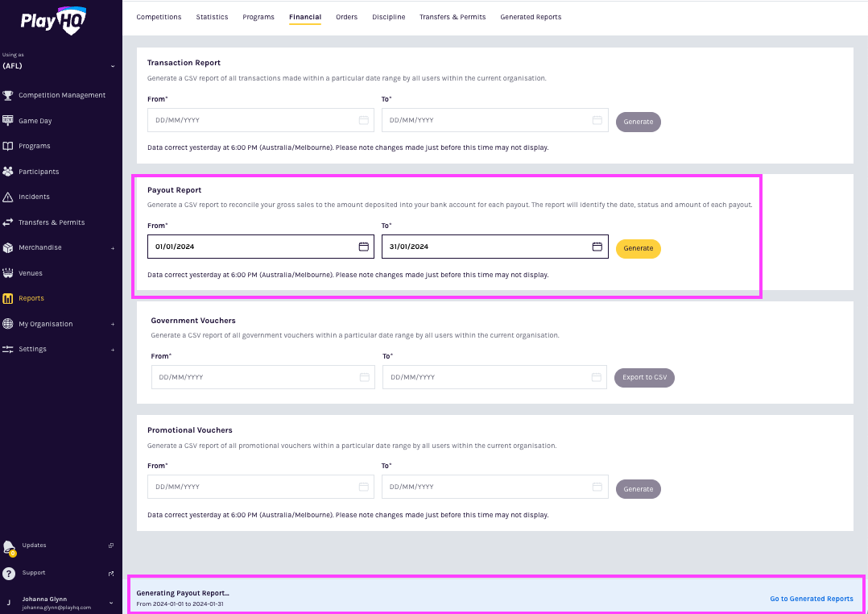Expand the Merchandise sidebar submenu

(x=113, y=248)
